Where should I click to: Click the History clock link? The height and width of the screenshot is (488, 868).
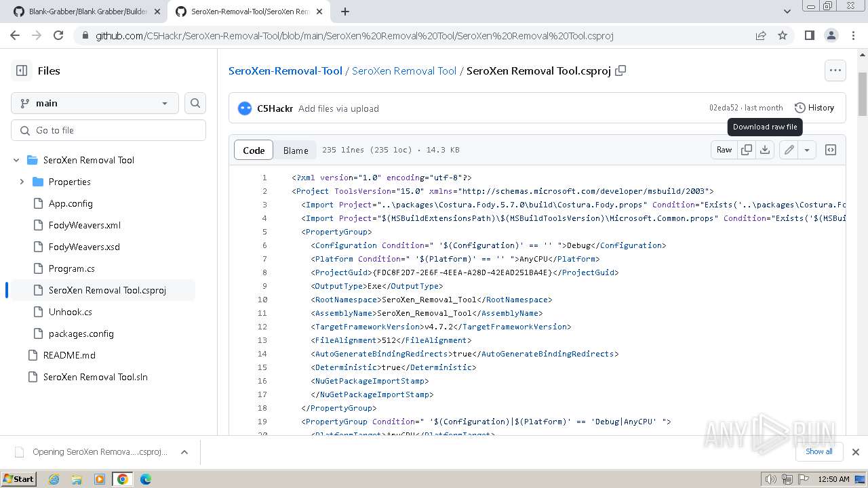point(814,108)
